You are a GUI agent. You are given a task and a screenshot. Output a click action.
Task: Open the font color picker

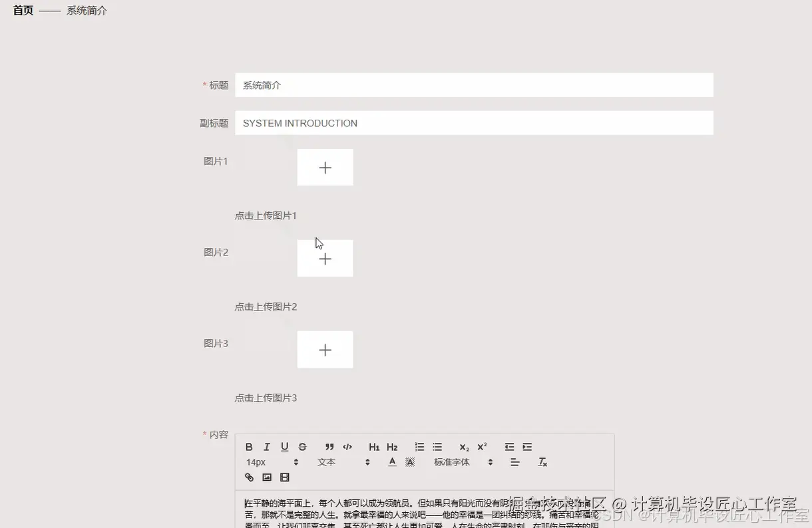point(392,462)
